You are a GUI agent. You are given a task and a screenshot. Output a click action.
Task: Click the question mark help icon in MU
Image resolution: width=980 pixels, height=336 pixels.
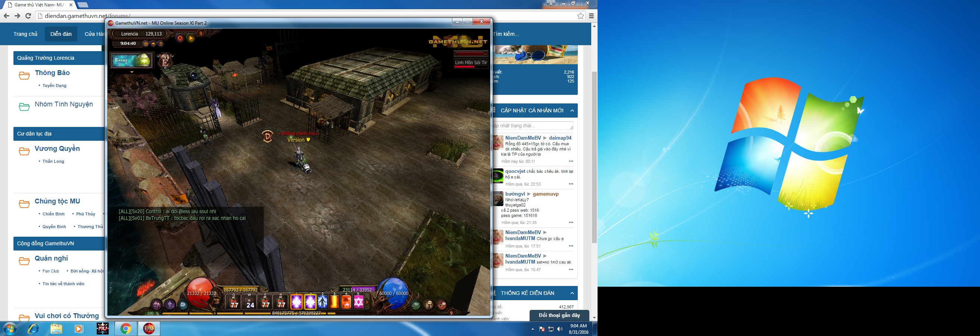tap(161, 44)
